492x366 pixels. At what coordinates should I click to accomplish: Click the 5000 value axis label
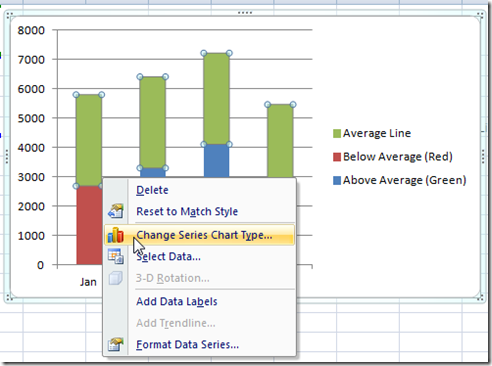pyautogui.click(x=31, y=118)
